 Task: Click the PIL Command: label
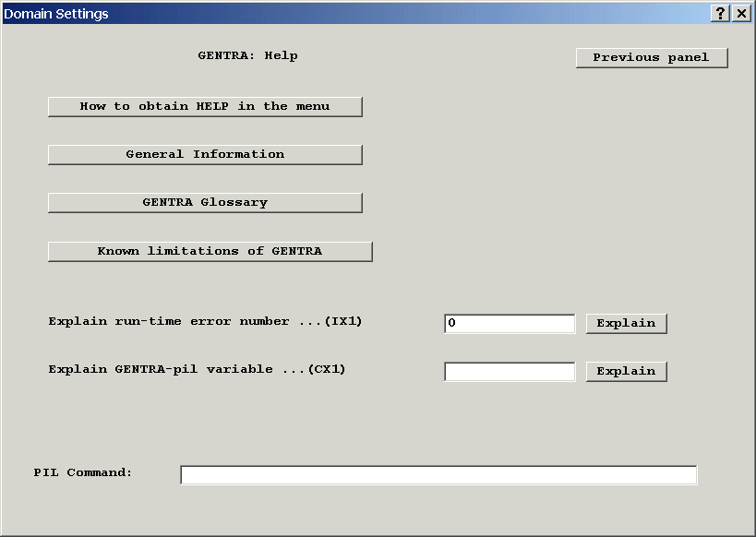click(x=83, y=472)
